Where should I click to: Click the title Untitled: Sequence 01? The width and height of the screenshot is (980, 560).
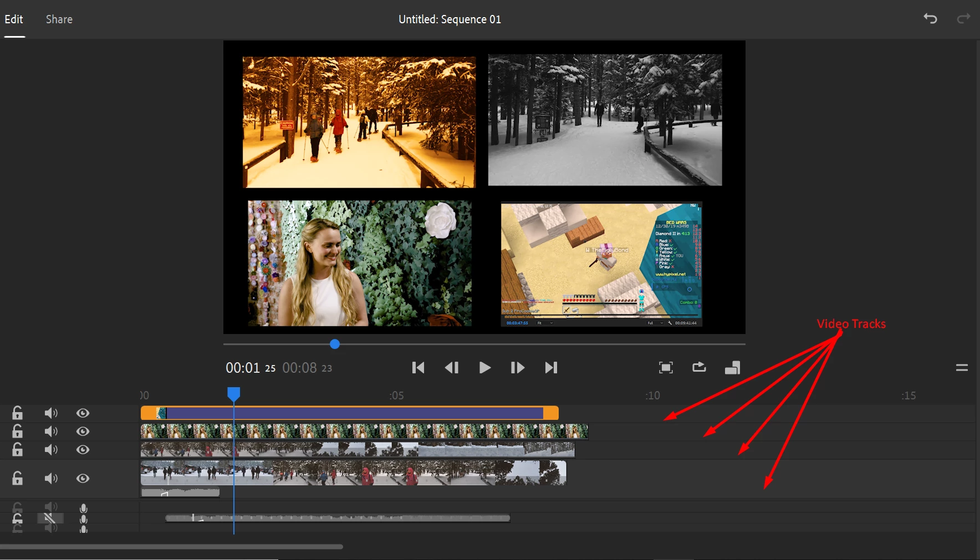pos(450,19)
